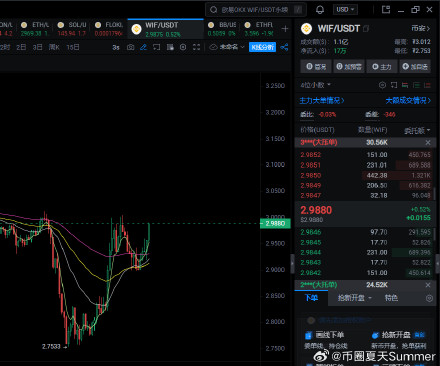Click bid price 2.9843
This screenshot has width=440, height=366.
click(311, 263)
